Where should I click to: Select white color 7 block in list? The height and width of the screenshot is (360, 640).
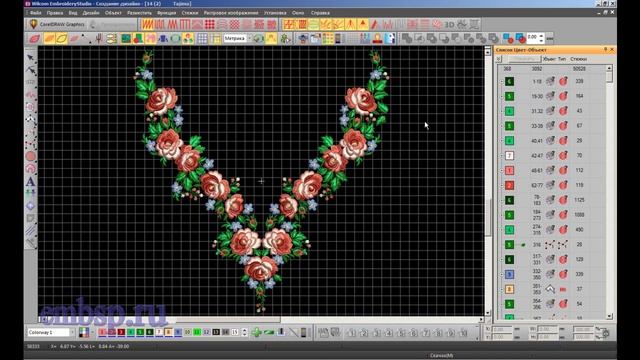click(x=509, y=156)
